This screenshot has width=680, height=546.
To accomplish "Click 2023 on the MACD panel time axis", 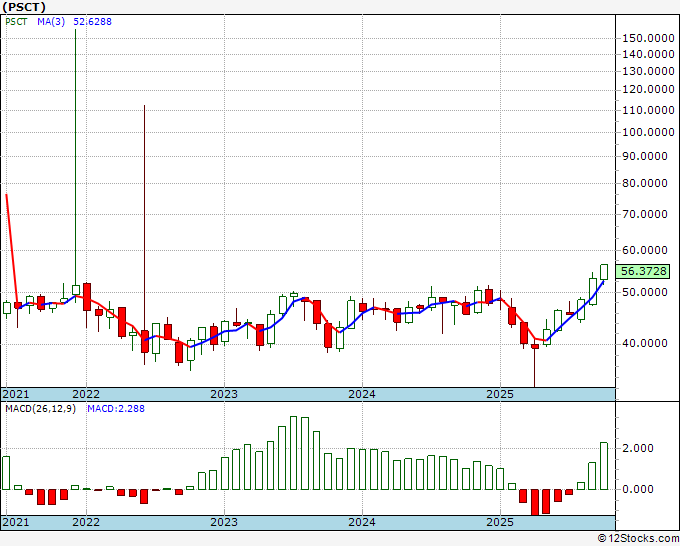I will [x=224, y=522].
